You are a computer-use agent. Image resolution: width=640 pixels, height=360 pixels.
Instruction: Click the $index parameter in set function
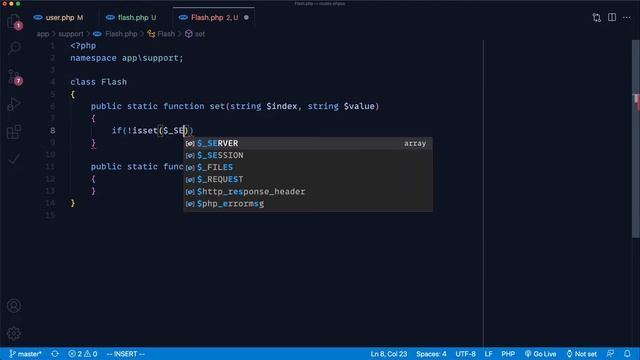click(x=282, y=106)
